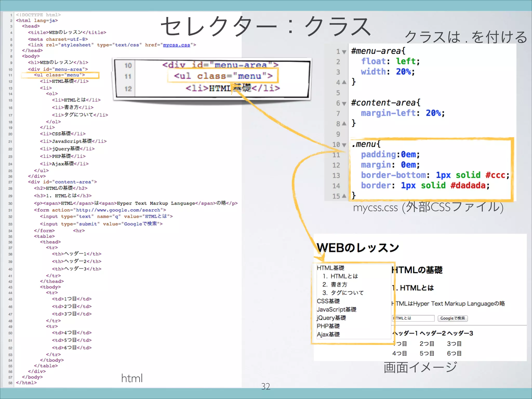The image size is (532, 399).
Task: Click <div id="menu-area"> in the zoomed callout
Action: tap(220, 65)
